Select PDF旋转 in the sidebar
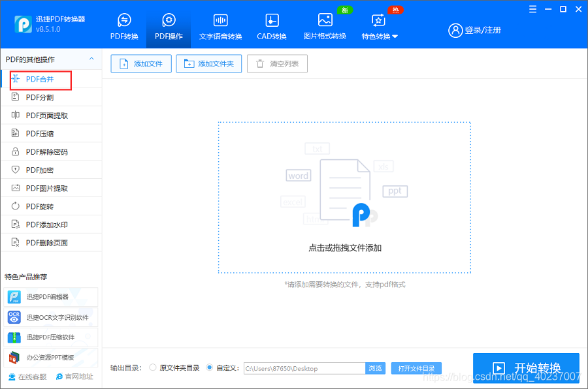This screenshot has width=588, height=389. [x=52, y=206]
